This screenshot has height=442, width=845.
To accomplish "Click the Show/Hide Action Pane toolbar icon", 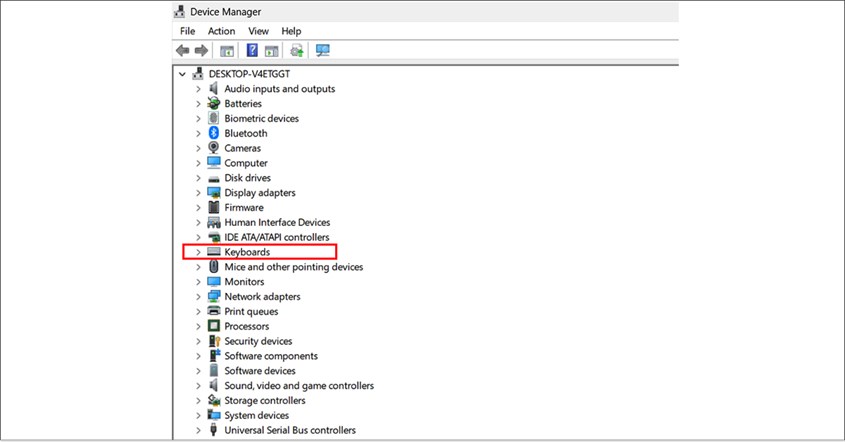I will 272,51.
